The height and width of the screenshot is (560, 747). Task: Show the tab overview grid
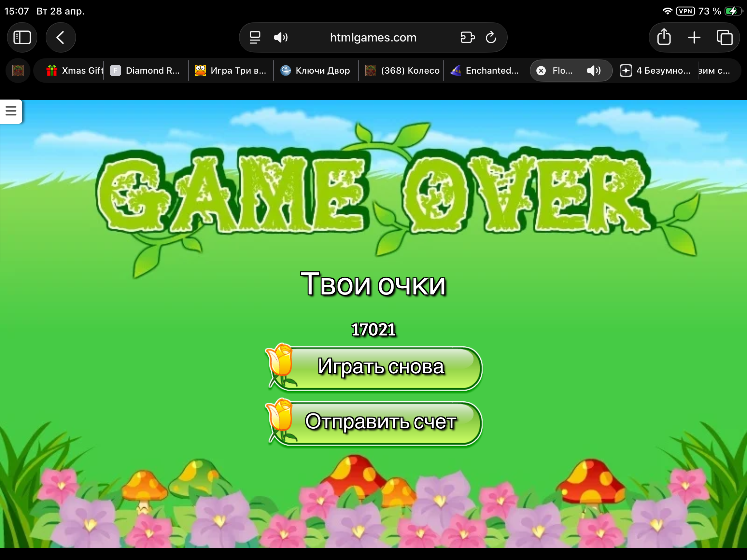coord(725,37)
